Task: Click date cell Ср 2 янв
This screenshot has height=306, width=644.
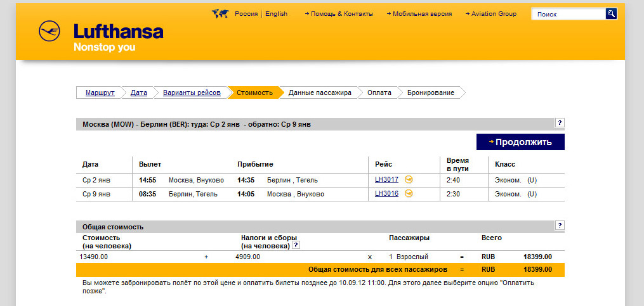Action: click(x=96, y=180)
